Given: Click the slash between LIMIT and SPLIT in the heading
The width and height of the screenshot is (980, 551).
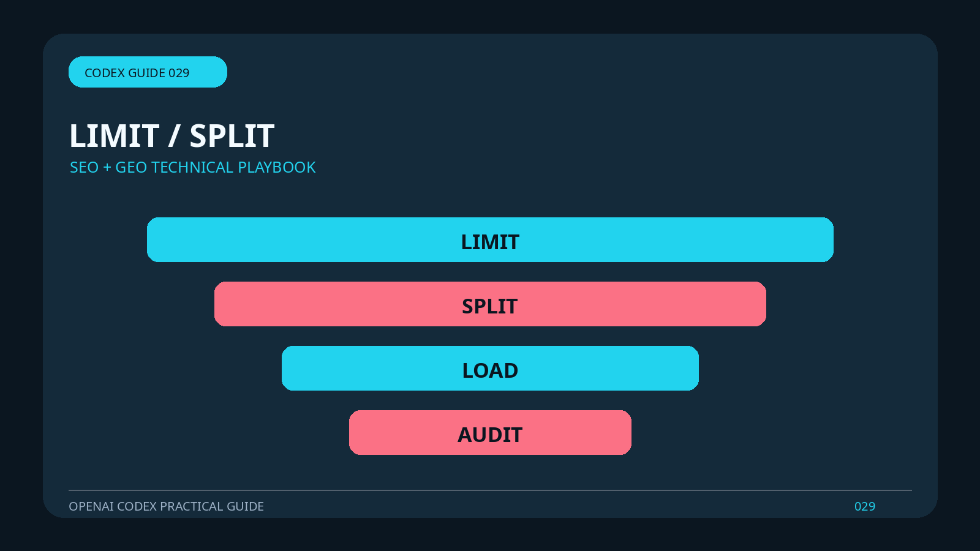Looking at the screenshot, I should tap(174, 136).
